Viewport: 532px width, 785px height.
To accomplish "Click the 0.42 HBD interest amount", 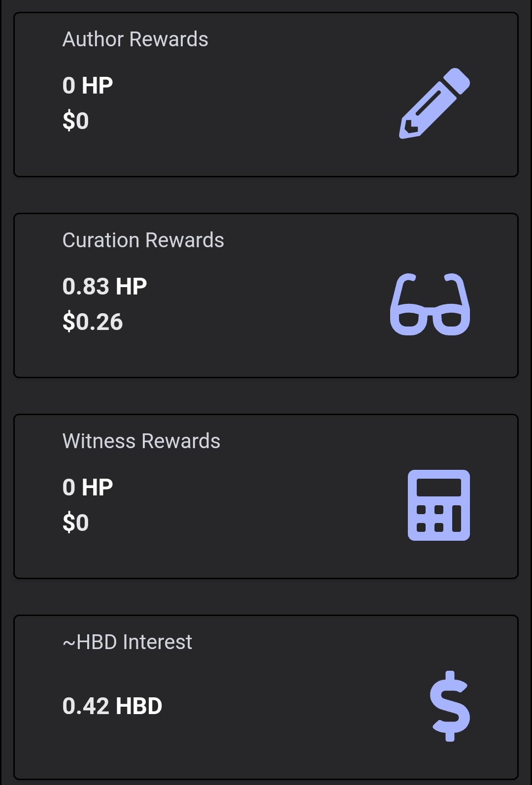I will (112, 706).
